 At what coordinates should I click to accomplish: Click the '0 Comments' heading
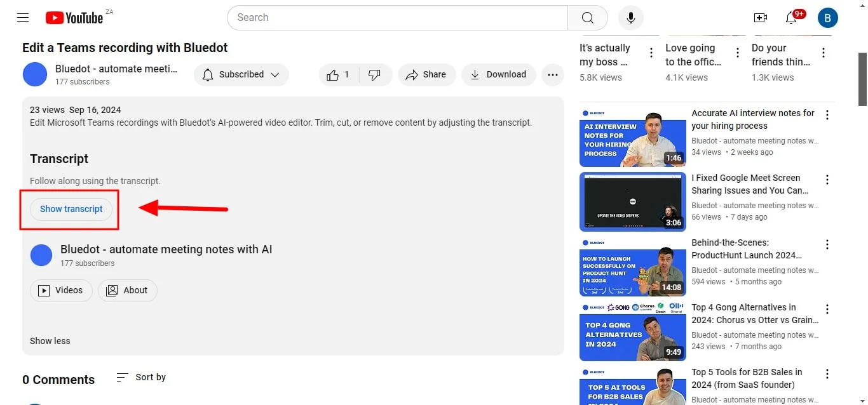coord(58,380)
